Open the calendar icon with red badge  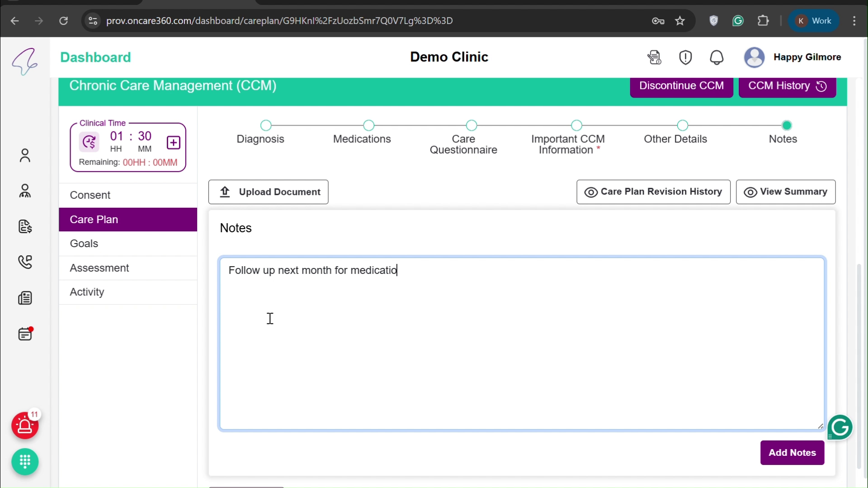coord(25,334)
